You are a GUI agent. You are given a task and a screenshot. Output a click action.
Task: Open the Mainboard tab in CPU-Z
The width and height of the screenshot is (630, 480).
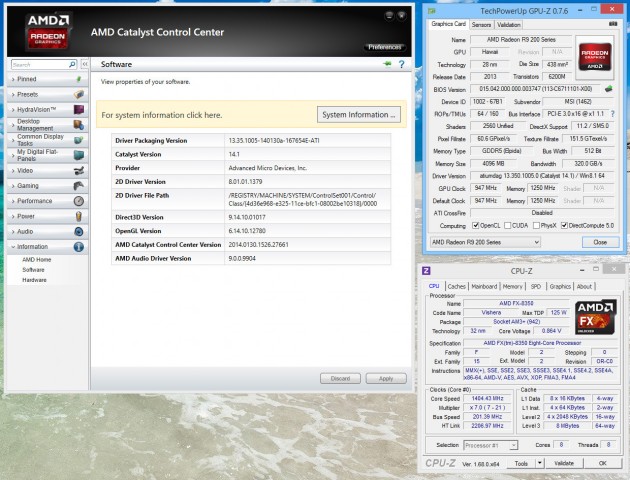point(484,286)
